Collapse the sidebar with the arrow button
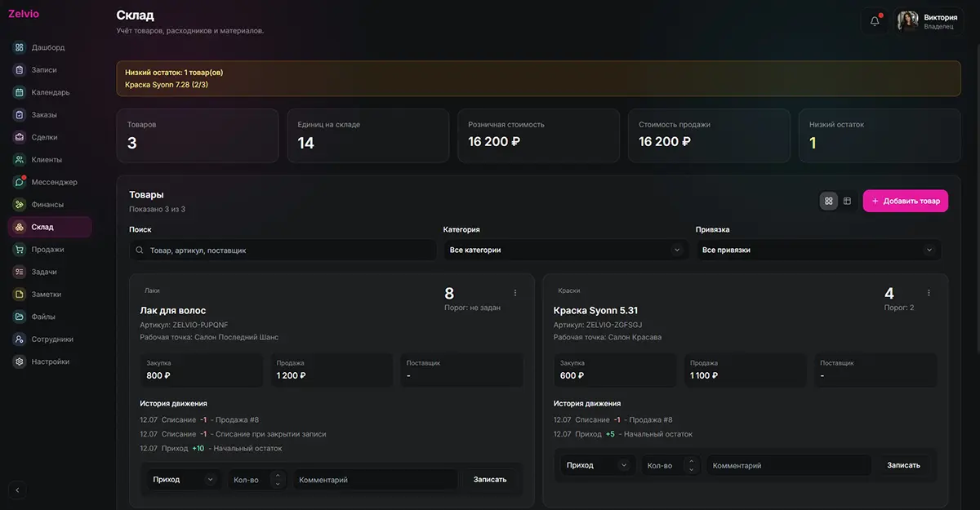The image size is (980, 510). [18, 490]
